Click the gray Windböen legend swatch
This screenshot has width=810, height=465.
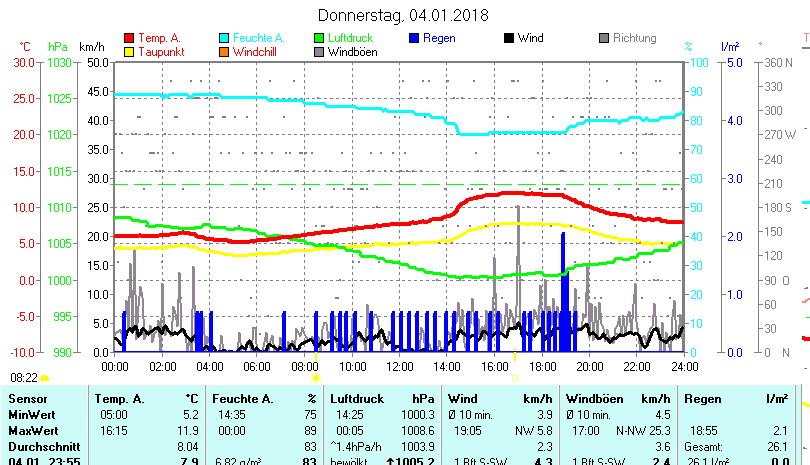point(319,51)
